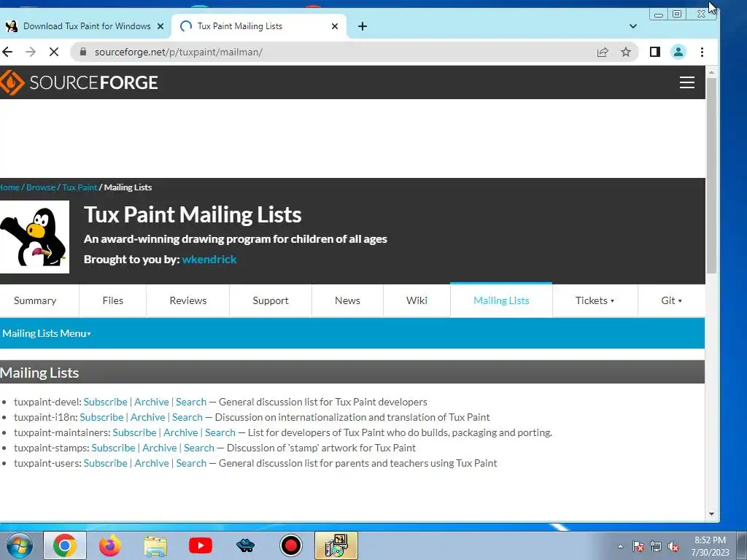The height and width of the screenshot is (560, 747).
Task: Open the tuxpaint-stamps Archive
Action: (160, 448)
